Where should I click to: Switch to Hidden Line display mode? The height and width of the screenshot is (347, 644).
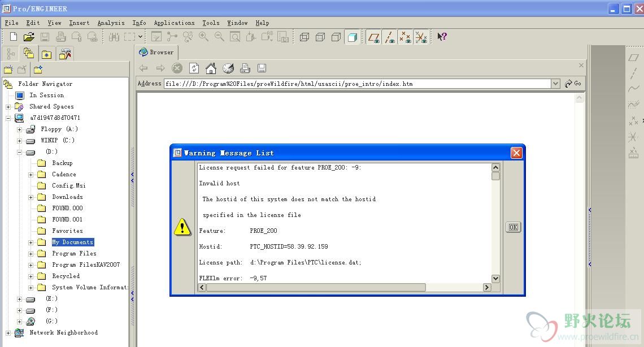[x=320, y=37]
